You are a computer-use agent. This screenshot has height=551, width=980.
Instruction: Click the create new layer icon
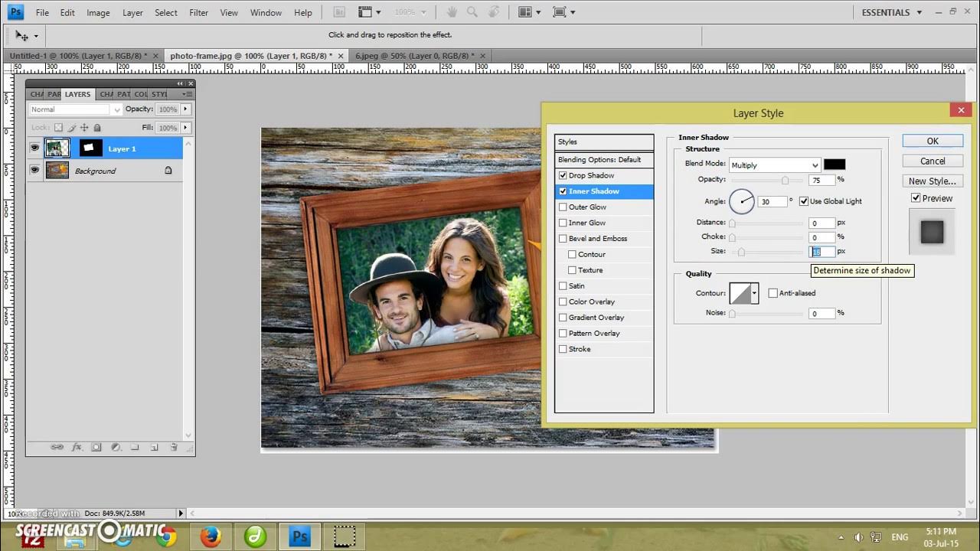coord(154,447)
